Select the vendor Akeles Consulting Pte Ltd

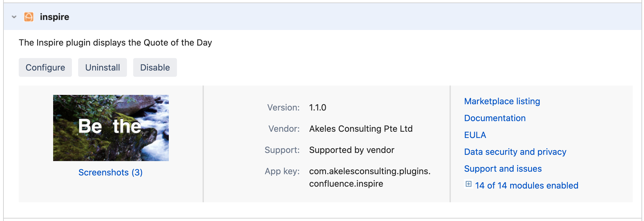coord(360,129)
